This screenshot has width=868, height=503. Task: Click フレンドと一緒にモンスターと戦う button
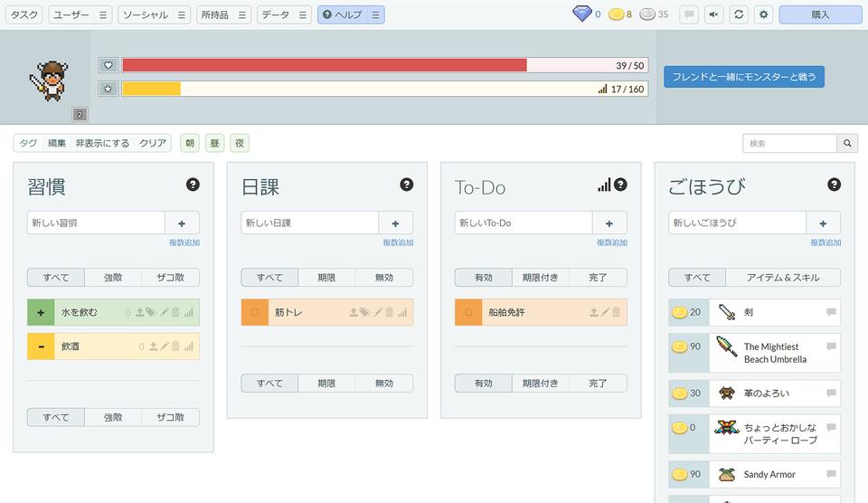(x=744, y=77)
